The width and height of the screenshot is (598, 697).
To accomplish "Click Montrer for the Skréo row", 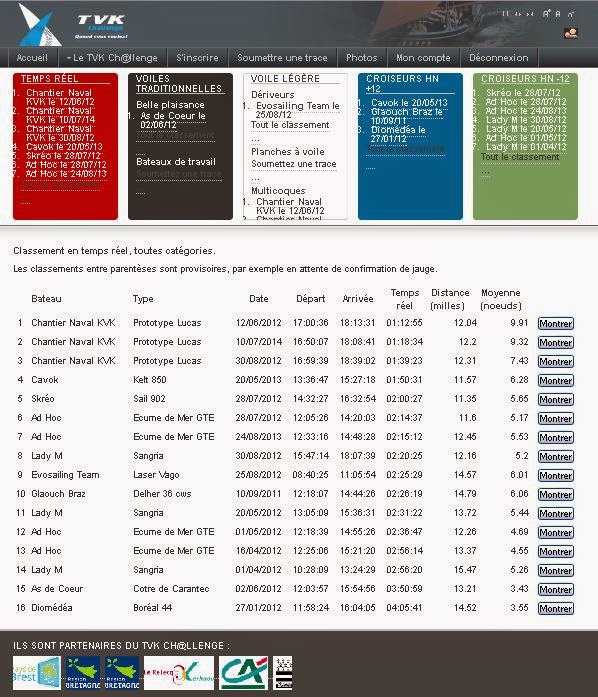I will (x=556, y=400).
